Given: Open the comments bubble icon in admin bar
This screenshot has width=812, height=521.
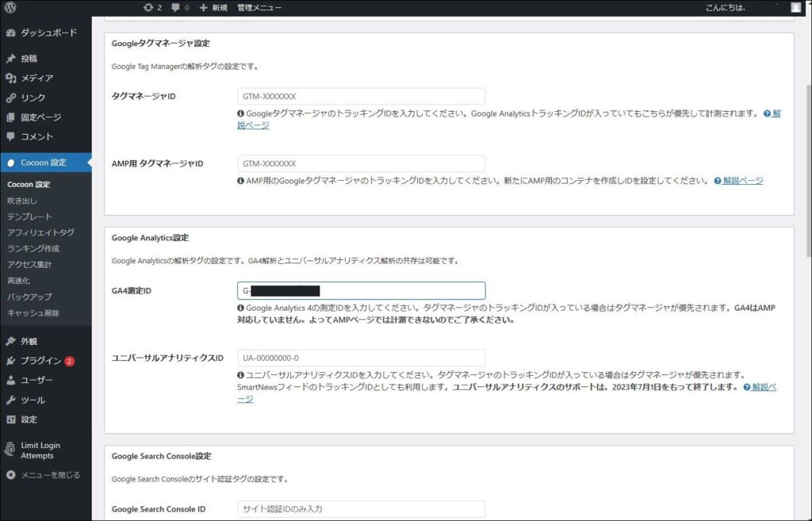Looking at the screenshot, I should coord(175,7).
